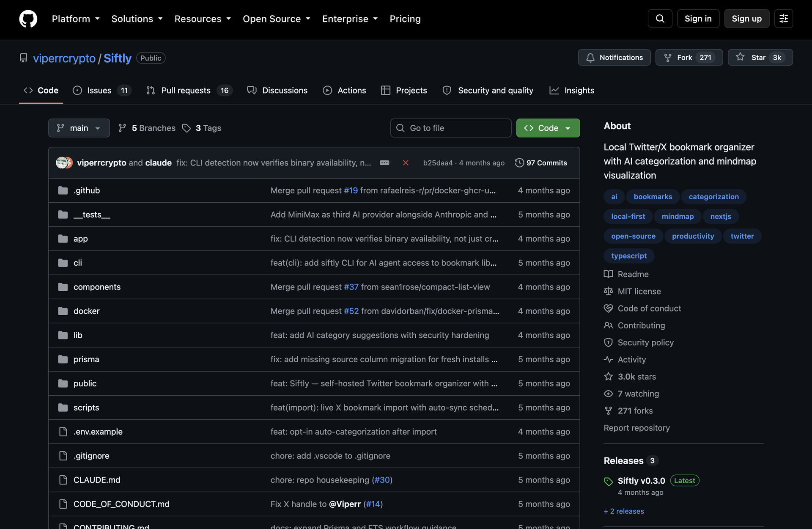Viewport: 812px width, 529px height.
Task: Click the + 2 releases link
Action: click(624, 511)
